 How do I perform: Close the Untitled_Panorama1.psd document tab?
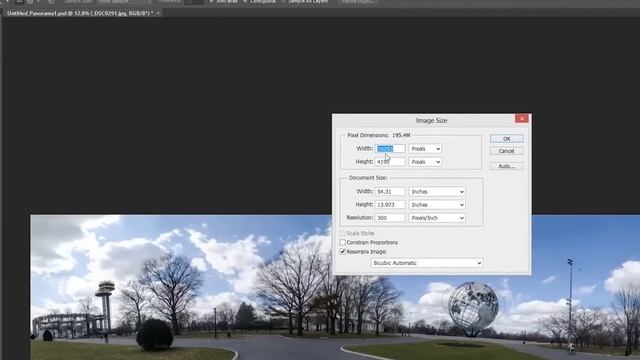click(158, 13)
